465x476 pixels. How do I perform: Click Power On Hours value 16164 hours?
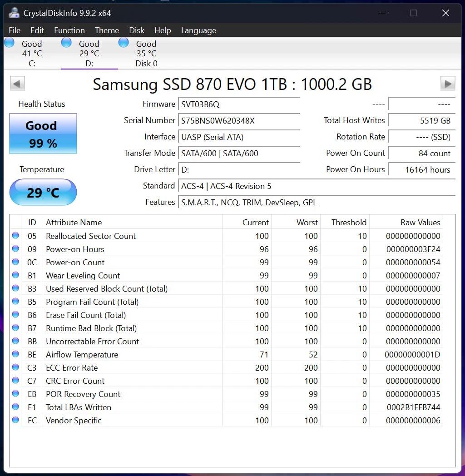422,170
